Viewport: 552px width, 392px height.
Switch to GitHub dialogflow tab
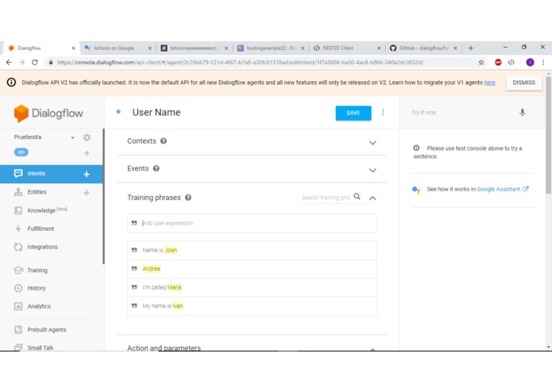coord(423,48)
